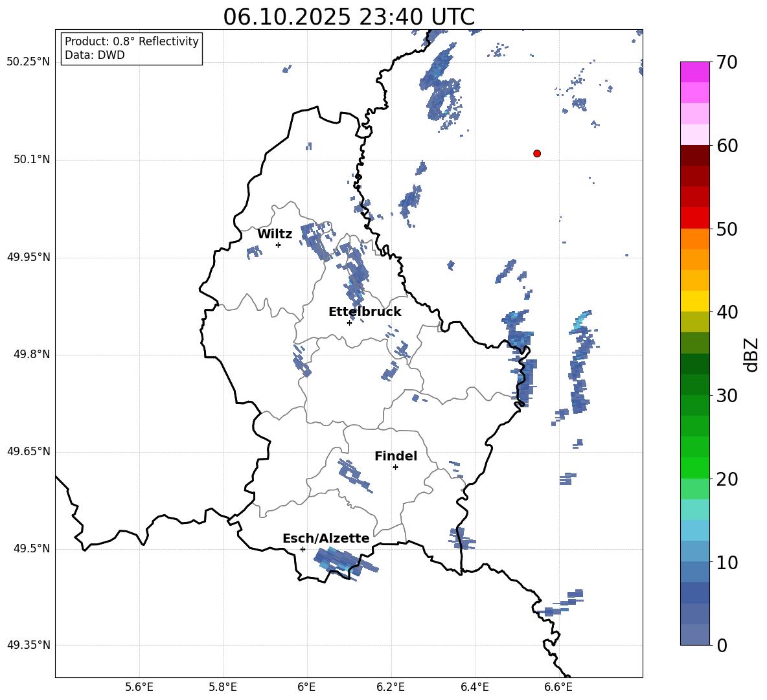Image resolution: width=767 pixels, height=700 pixels.
Task: Click the Wiltz city label
Action: pyautogui.click(x=275, y=234)
